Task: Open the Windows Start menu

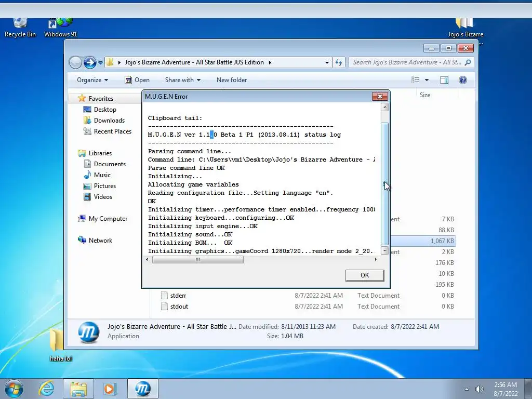Action: 14,389
